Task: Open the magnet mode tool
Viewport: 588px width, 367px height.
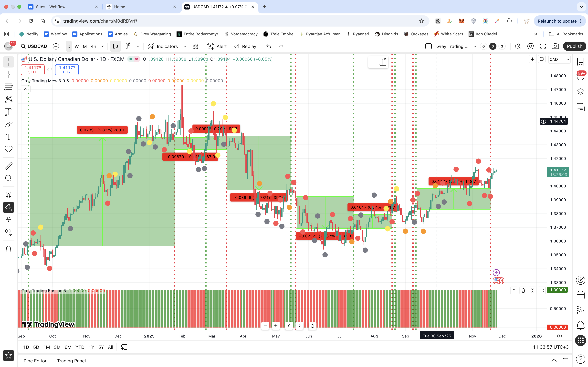Action: (9, 195)
